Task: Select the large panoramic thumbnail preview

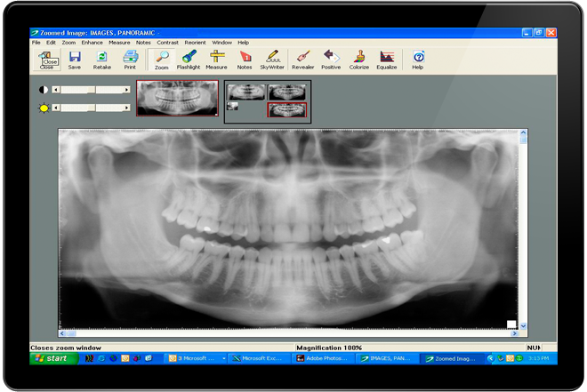Action: pos(176,98)
